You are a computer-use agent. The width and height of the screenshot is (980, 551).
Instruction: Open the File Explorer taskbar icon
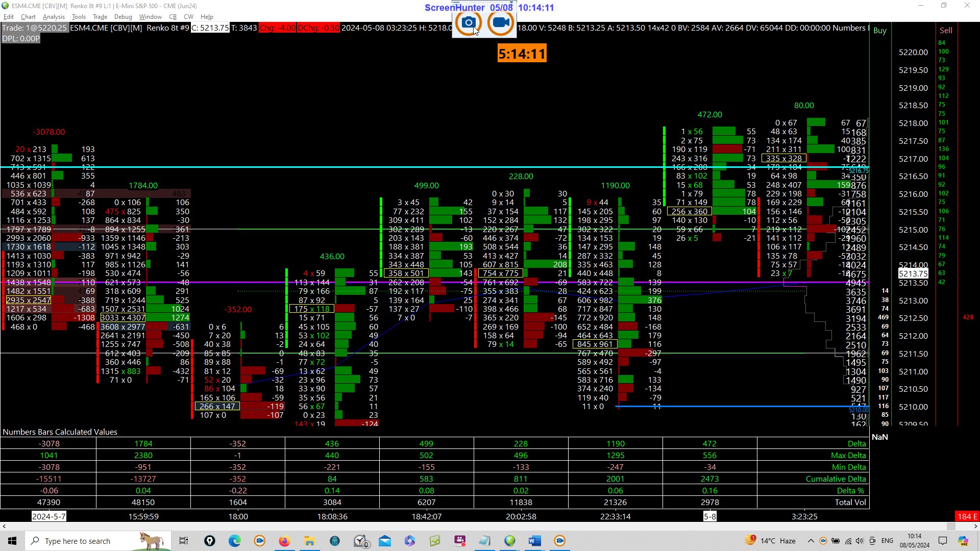click(x=309, y=541)
